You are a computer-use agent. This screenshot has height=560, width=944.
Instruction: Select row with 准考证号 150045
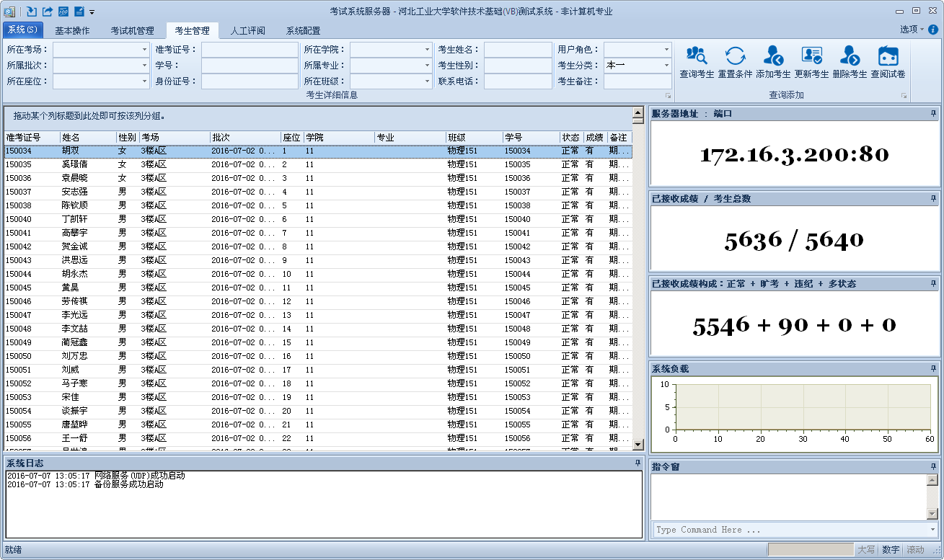[318, 288]
